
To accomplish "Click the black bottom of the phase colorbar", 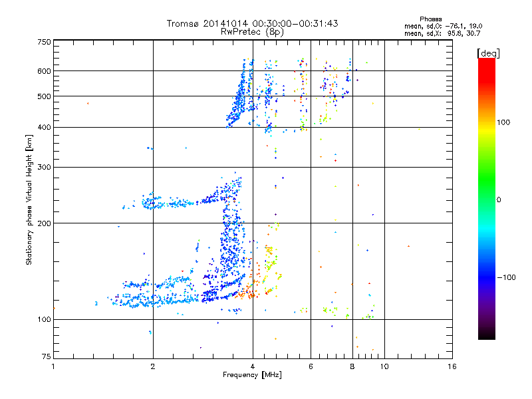I will [487, 334].
